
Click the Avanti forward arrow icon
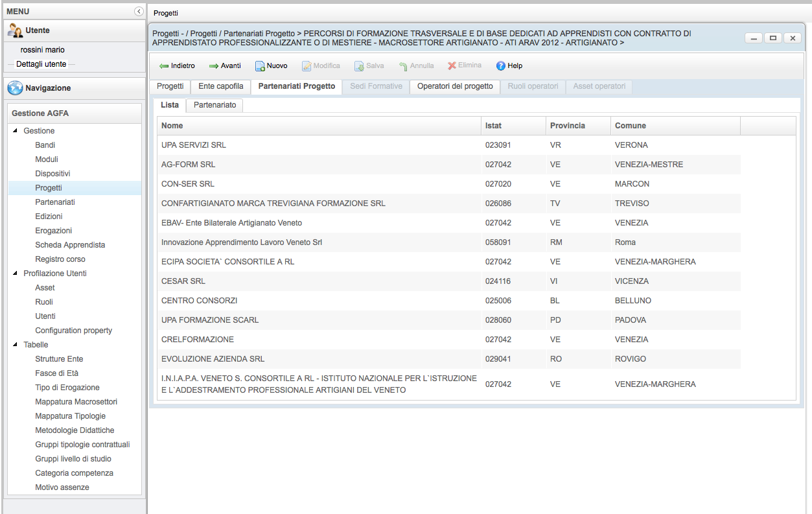tap(213, 66)
